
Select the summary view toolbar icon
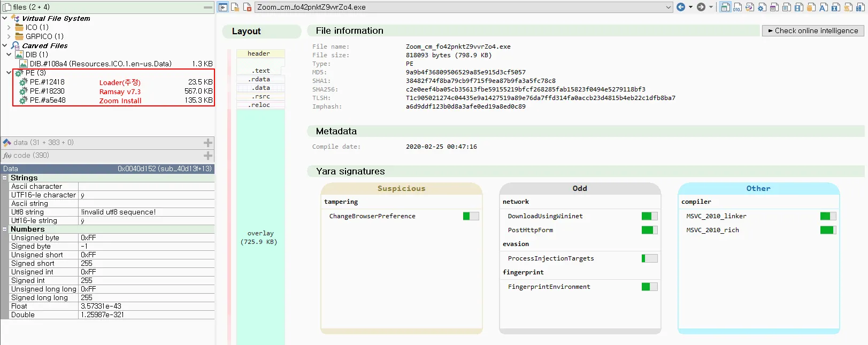point(725,7)
